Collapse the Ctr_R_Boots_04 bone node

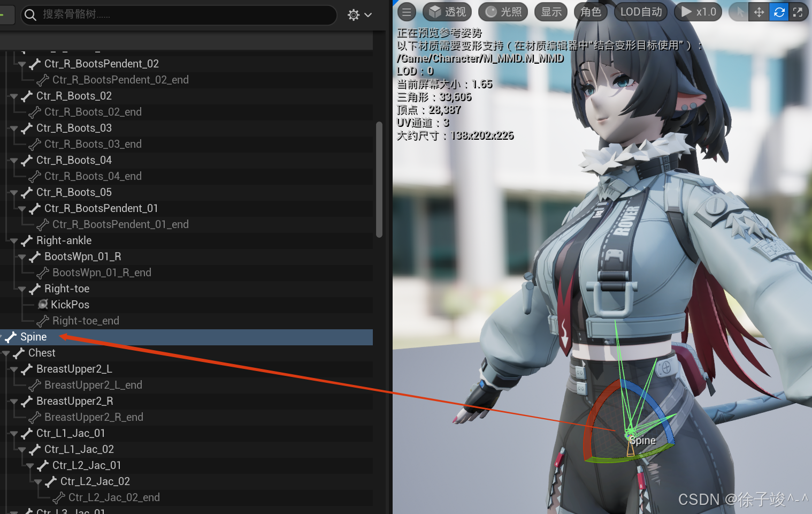14,161
